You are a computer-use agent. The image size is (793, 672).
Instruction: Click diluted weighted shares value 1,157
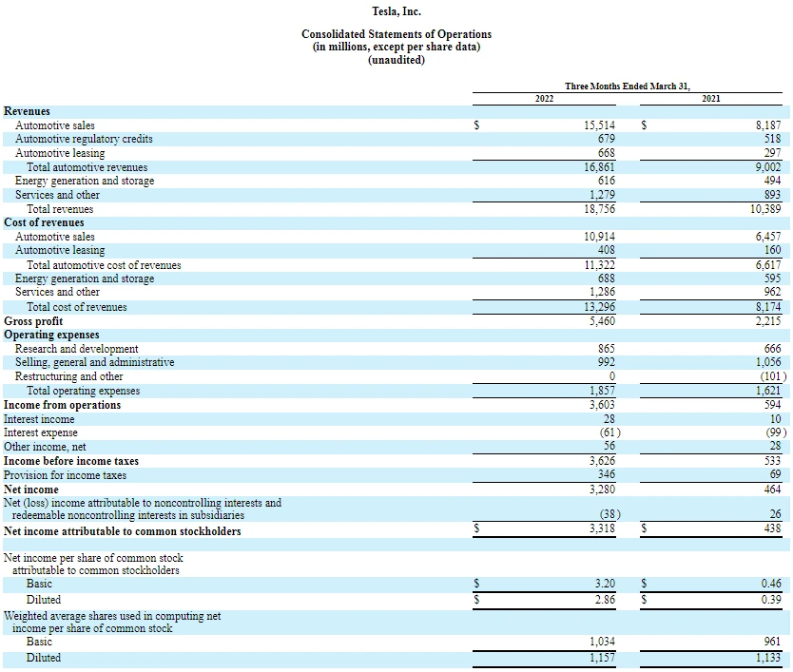(602, 658)
